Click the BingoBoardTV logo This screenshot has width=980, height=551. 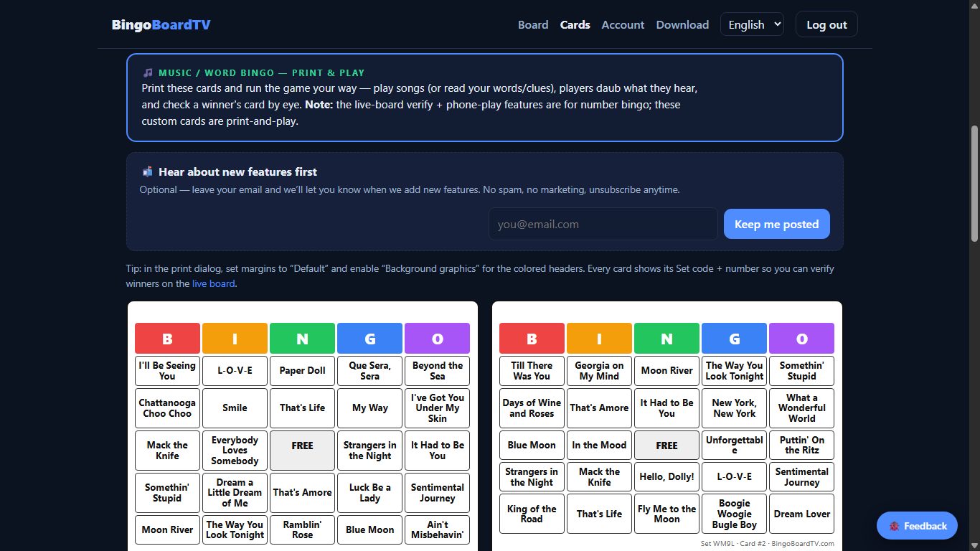coord(161,24)
